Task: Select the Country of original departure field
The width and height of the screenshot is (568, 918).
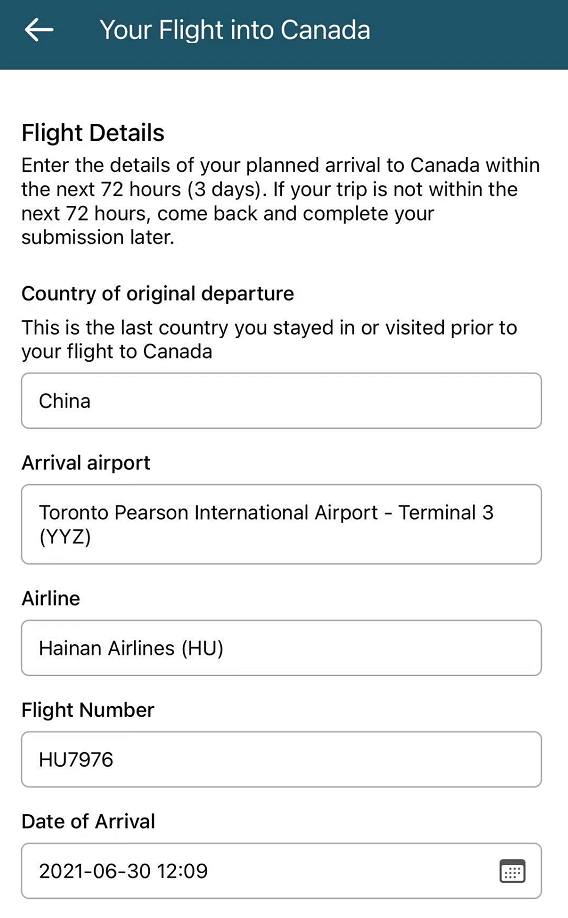Action: click(282, 401)
